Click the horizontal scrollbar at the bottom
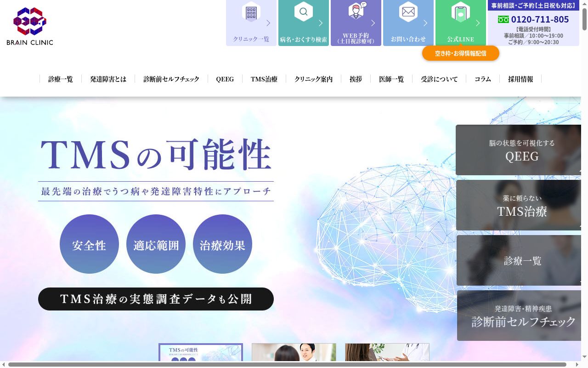The image size is (588, 368). (x=287, y=364)
